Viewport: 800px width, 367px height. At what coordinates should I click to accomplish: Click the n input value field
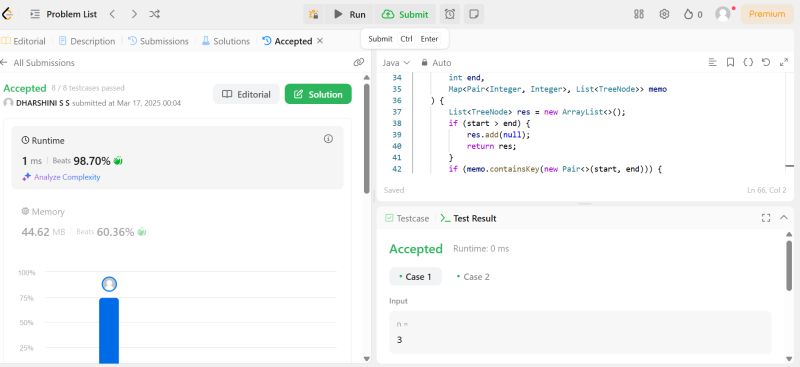coord(580,332)
